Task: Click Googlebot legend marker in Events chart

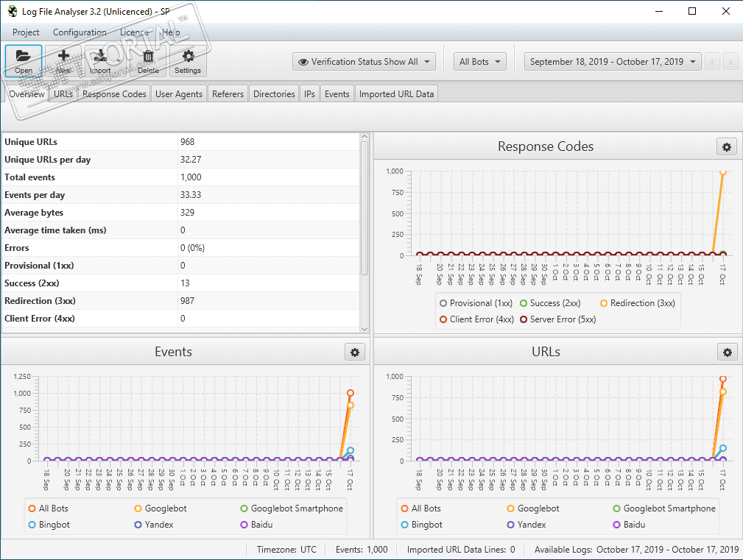Action: click(138, 508)
